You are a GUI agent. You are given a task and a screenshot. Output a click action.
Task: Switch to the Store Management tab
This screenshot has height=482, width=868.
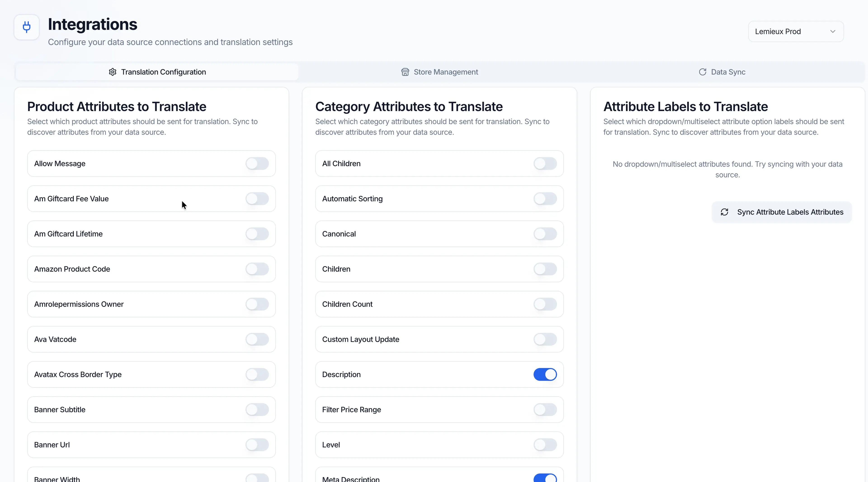439,72
